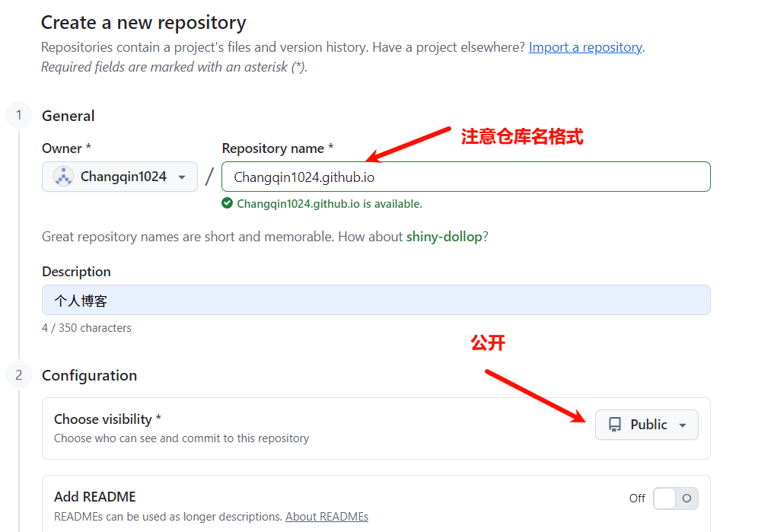Click the caret on the Owner selector
Screen dimensions: 777x532
pyautogui.click(x=182, y=176)
